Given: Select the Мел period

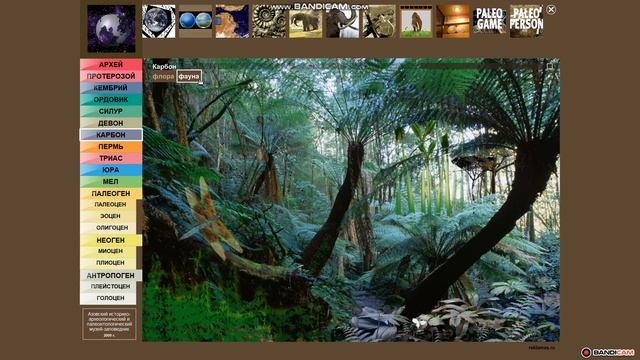Looking at the screenshot, I should tap(111, 182).
